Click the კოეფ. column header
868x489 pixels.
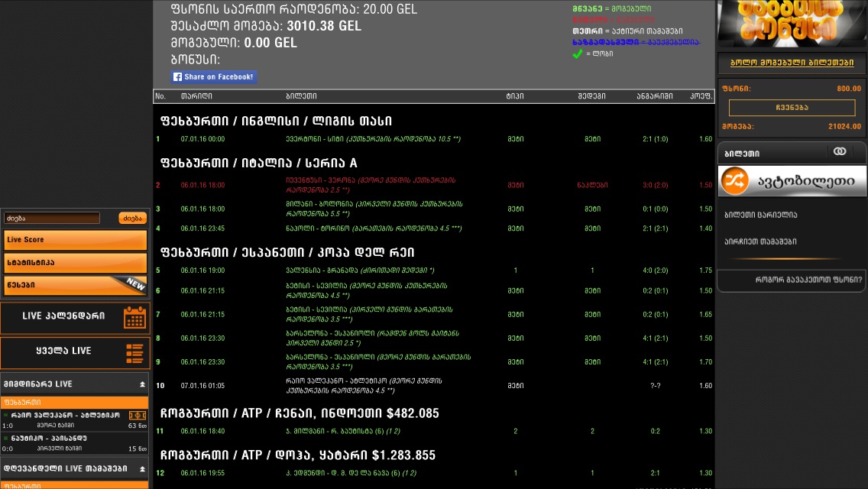tap(701, 96)
